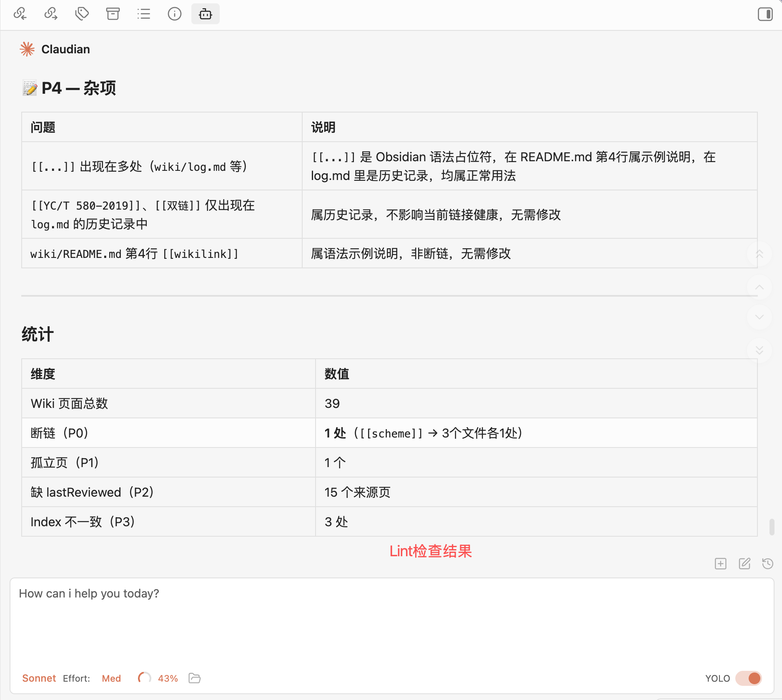Click the '数值' column header
Image resolution: width=782 pixels, height=700 pixels.
(536, 374)
